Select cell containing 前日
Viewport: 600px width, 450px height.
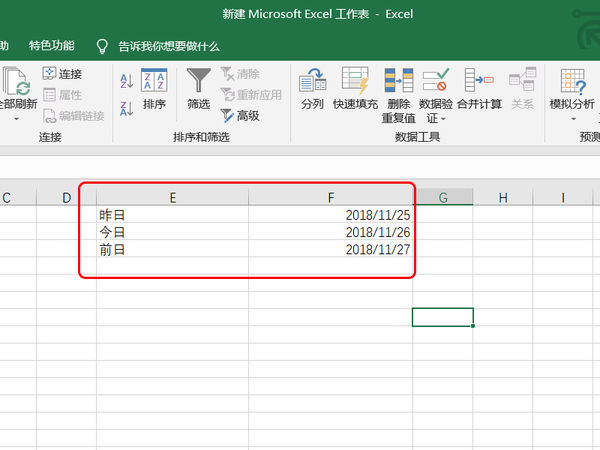(x=172, y=249)
